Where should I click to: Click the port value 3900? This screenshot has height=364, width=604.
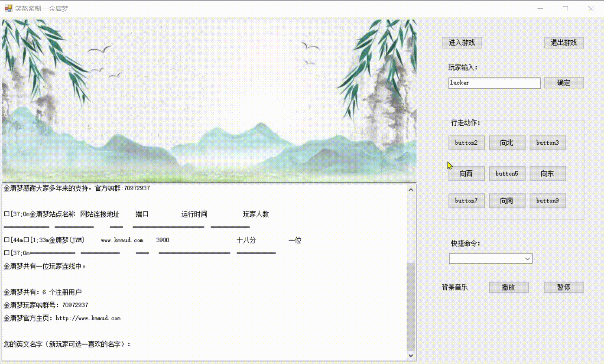(x=162, y=240)
